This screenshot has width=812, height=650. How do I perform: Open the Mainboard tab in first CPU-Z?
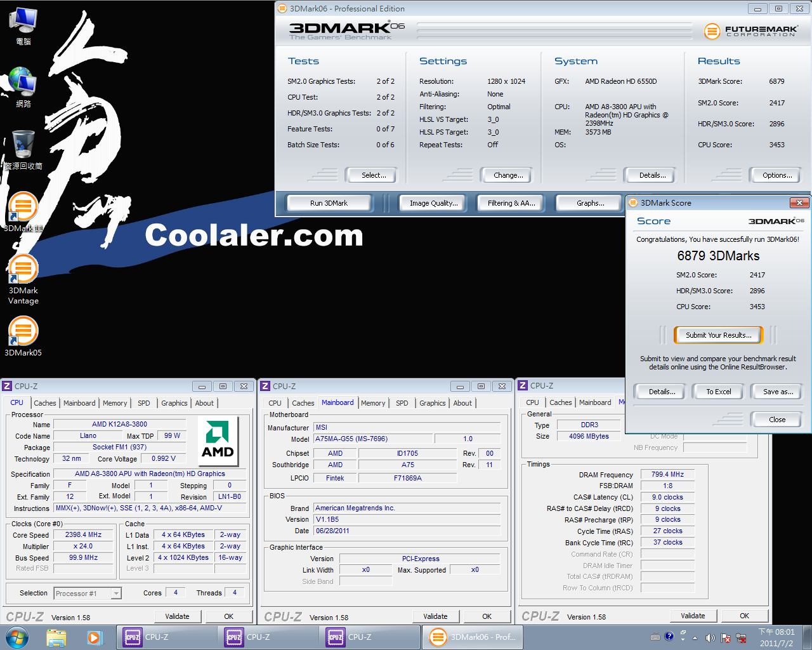[79, 403]
